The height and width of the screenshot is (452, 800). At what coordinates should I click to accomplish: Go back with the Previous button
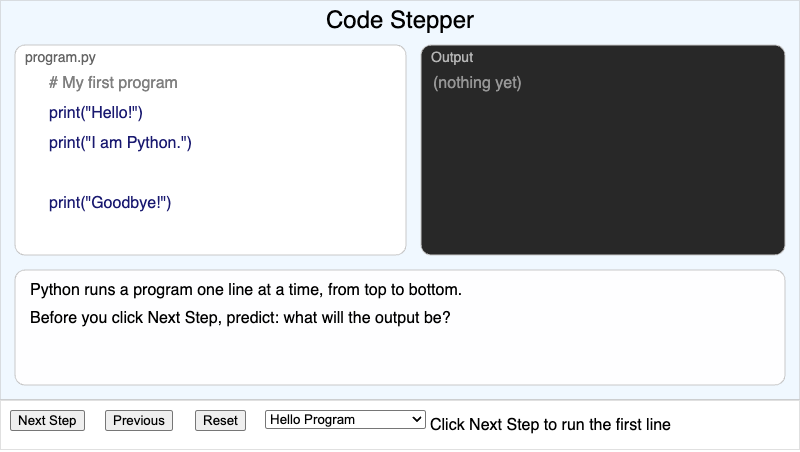pyautogui.click(x=139, y=420)
